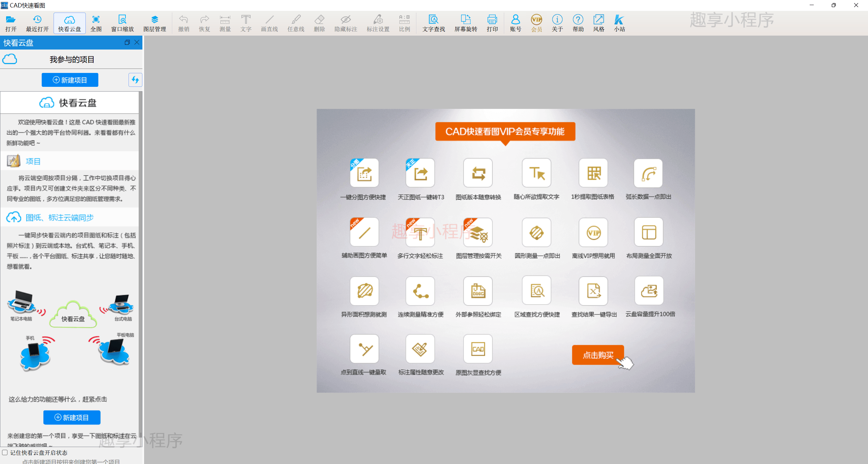Click the 弧长数据一点即出 feature icon
Image resolution: width=868 pixels, height=464 pixels.
pyautogui.click(x=648, y=173)
